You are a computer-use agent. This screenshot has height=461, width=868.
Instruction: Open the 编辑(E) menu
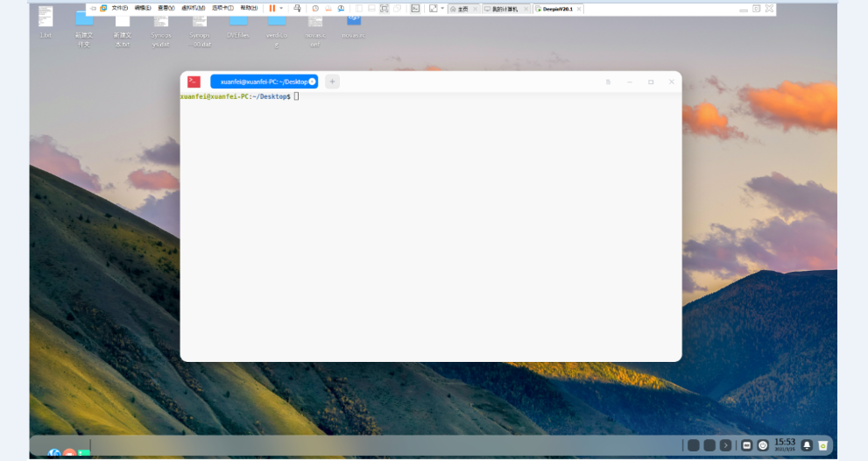[x=142, y=8]
